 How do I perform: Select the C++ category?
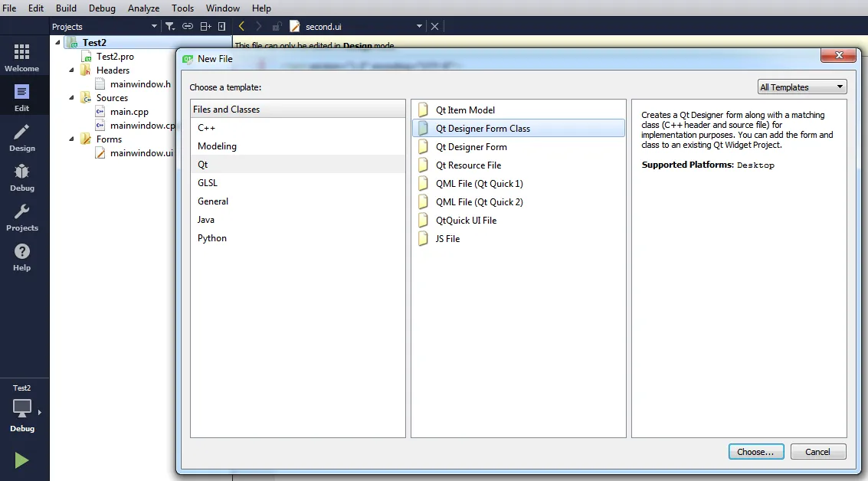[298, 127]
